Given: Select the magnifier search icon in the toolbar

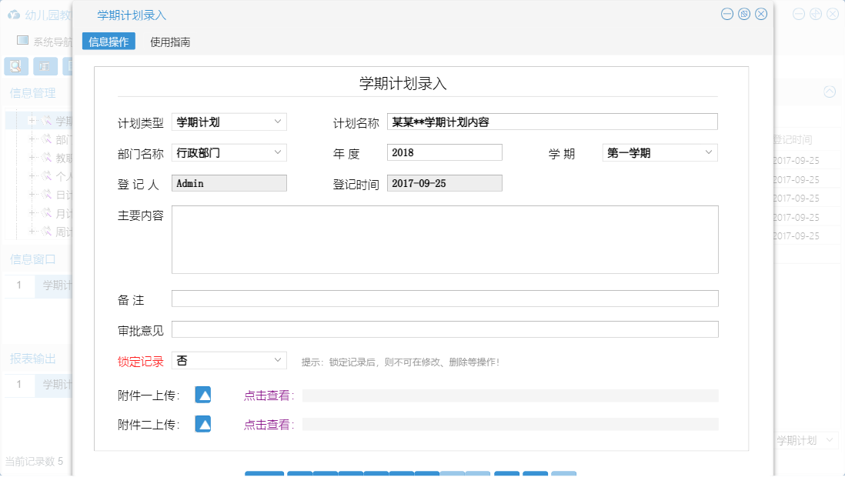Looking at the screenshot, I should point(14,66).
